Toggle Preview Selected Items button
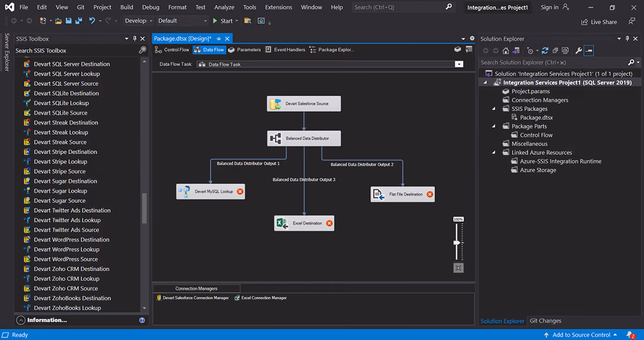The height and width of the screenshot is (340, 644). pos(589,50)
